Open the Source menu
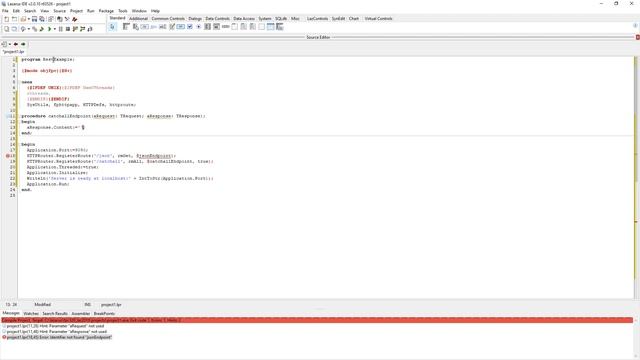 tap(59, 11)
